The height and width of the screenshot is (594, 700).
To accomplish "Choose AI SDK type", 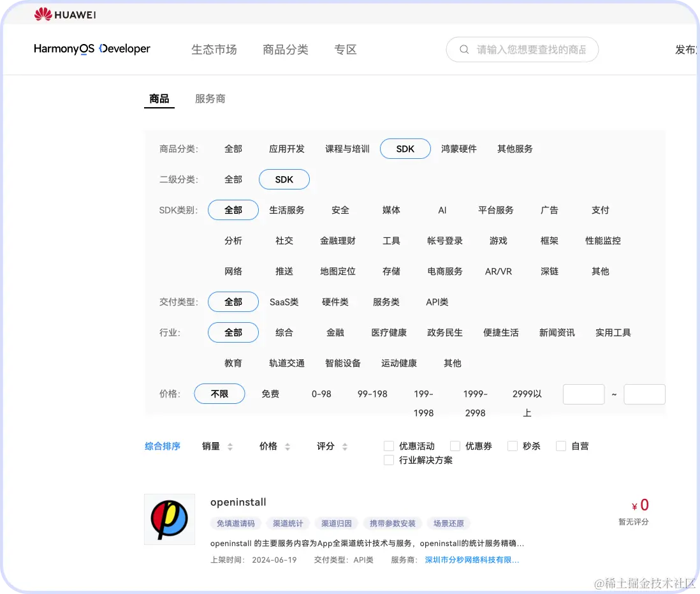I will [442, 210].
